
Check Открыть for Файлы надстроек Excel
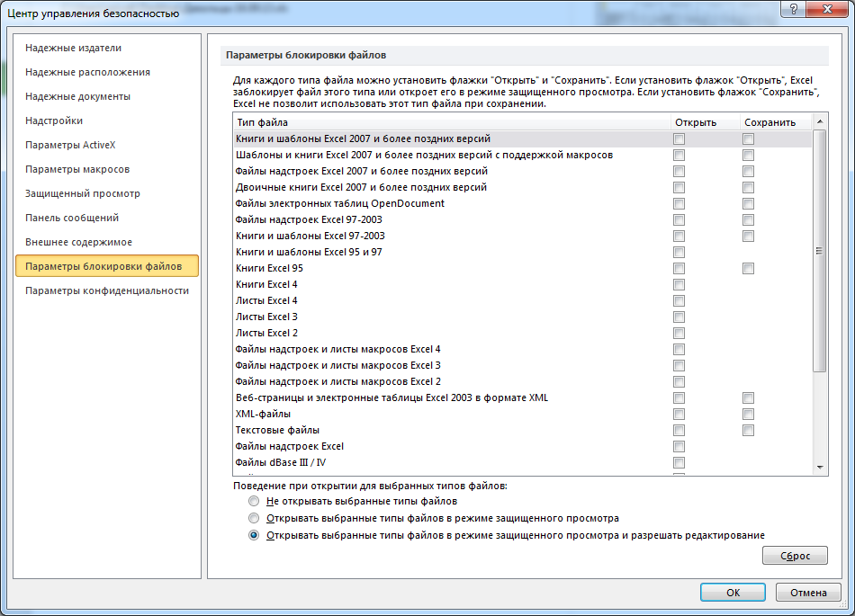click(679, 447)
